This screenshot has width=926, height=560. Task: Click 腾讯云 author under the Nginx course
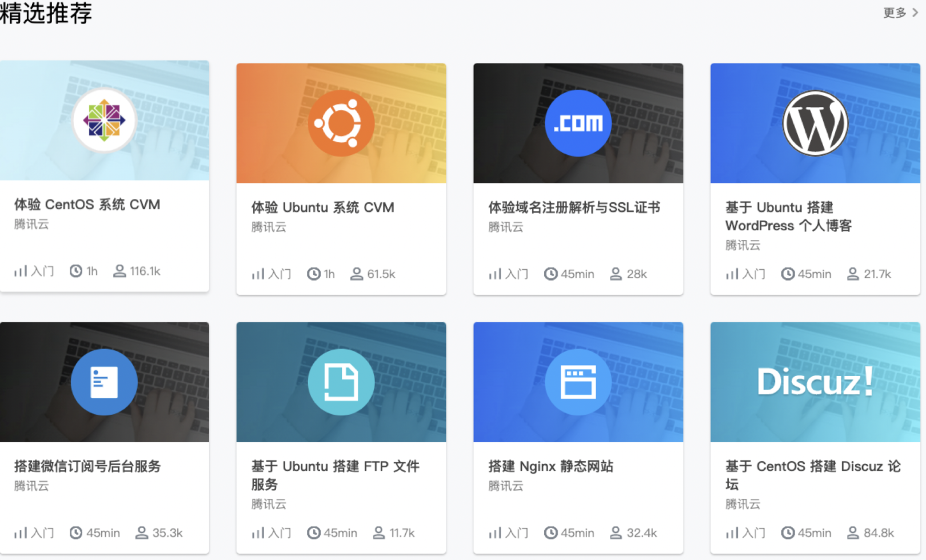coord(505,486)
